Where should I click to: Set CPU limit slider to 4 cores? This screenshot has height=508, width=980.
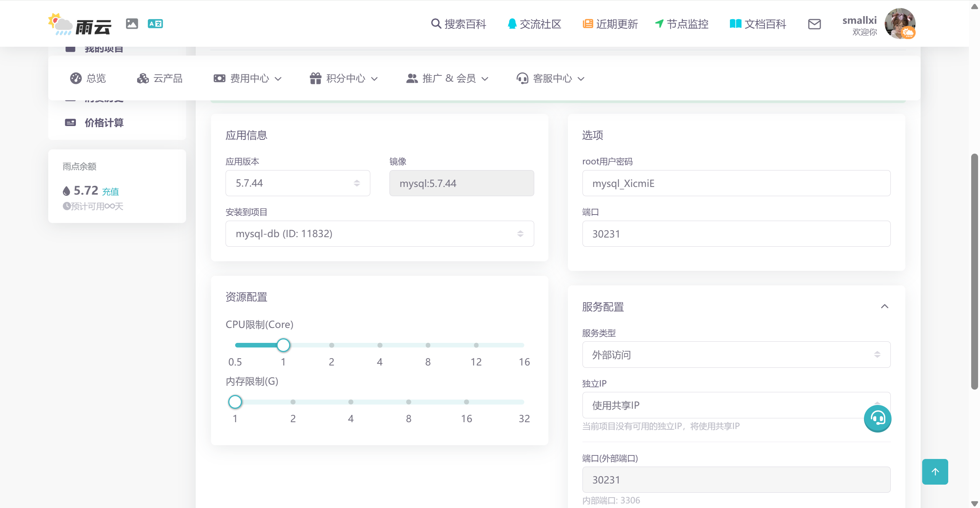tap(380, 345)
